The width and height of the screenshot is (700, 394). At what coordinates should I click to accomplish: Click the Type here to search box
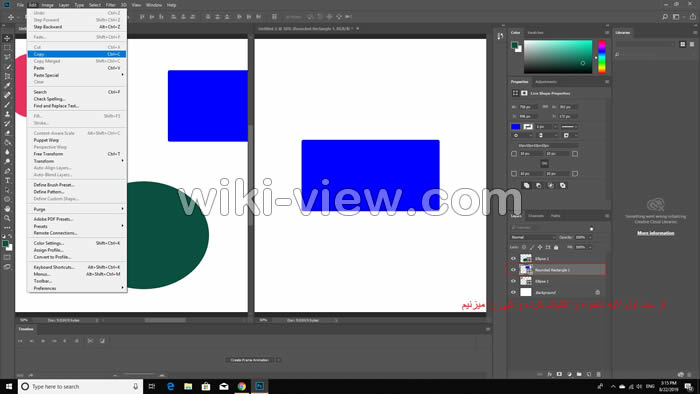pos(80,386)
